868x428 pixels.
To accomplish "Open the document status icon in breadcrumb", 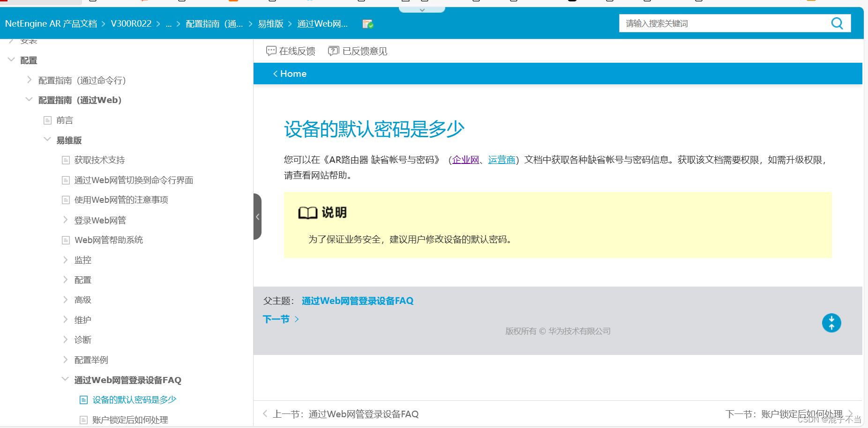I will tap(368, 24).
